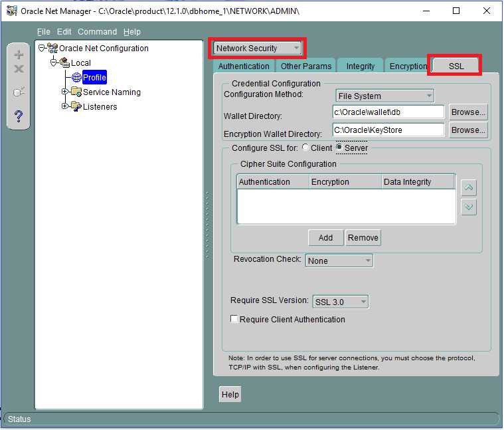The height and width of the screenshot is (430, 504).
Task: Select Service Naming in the tree
Action: point(112,92)
